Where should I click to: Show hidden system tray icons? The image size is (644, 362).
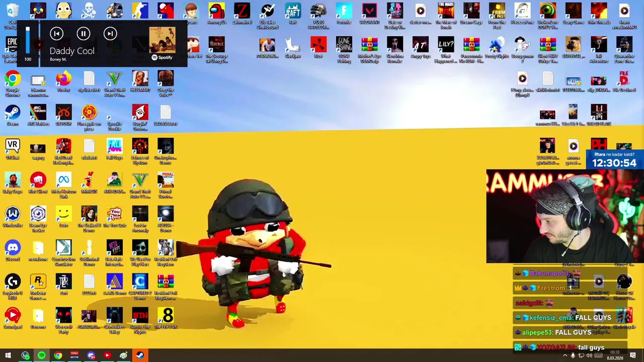[565, 355]
